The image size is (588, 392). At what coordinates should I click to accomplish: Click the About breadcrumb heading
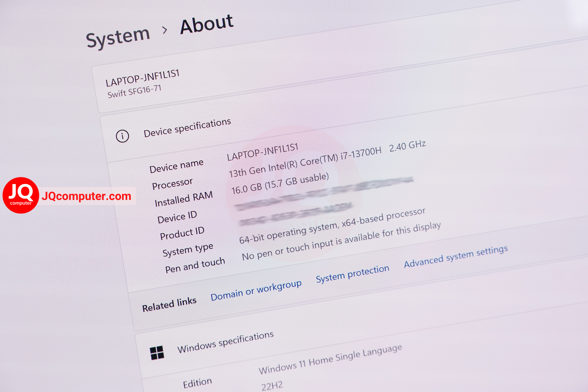click(x=207, y=24)
